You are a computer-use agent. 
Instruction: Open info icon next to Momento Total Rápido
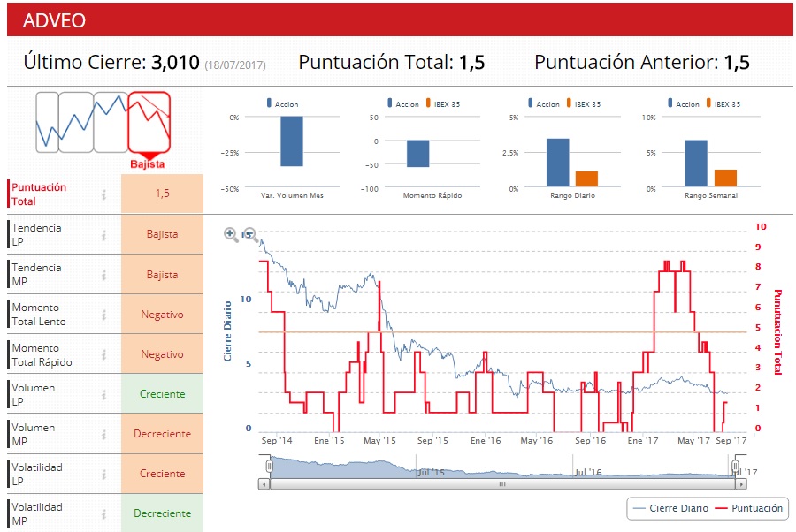103,354
